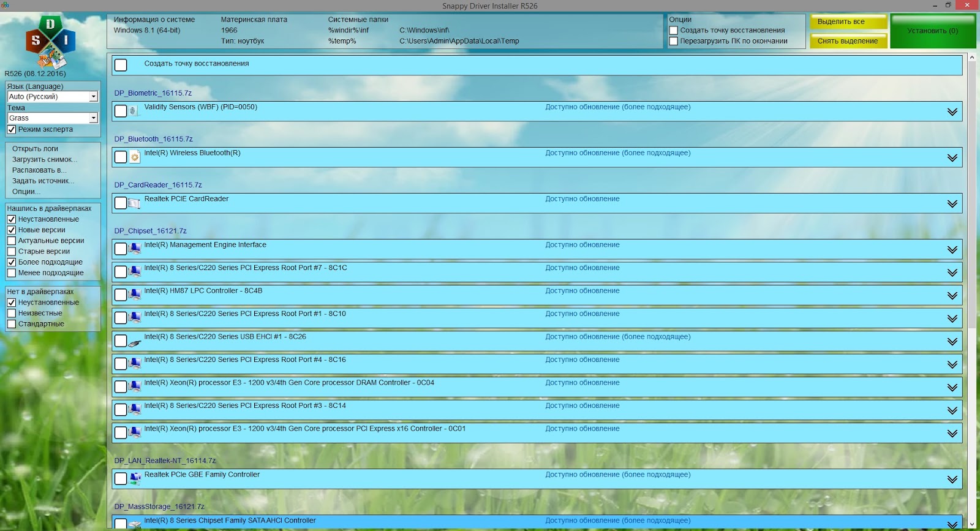The width and height of the screenshot is (980, 531).
Task: Toggle the Новые версии filter
Action: point(12,230)
